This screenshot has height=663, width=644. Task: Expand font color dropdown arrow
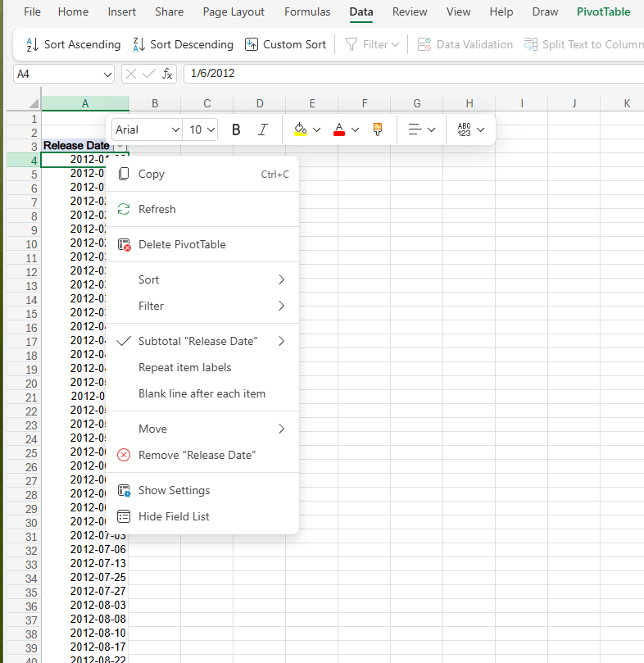click(356, 129)
